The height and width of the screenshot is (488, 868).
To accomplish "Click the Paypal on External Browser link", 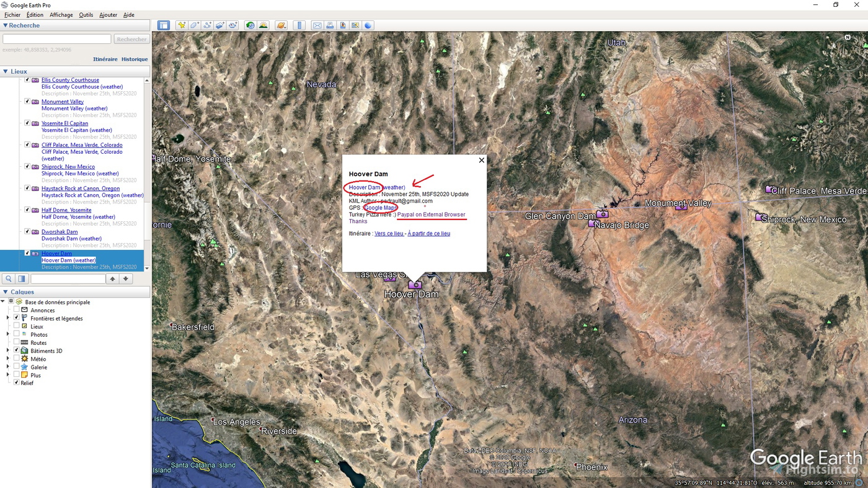I will click(431, 214).
